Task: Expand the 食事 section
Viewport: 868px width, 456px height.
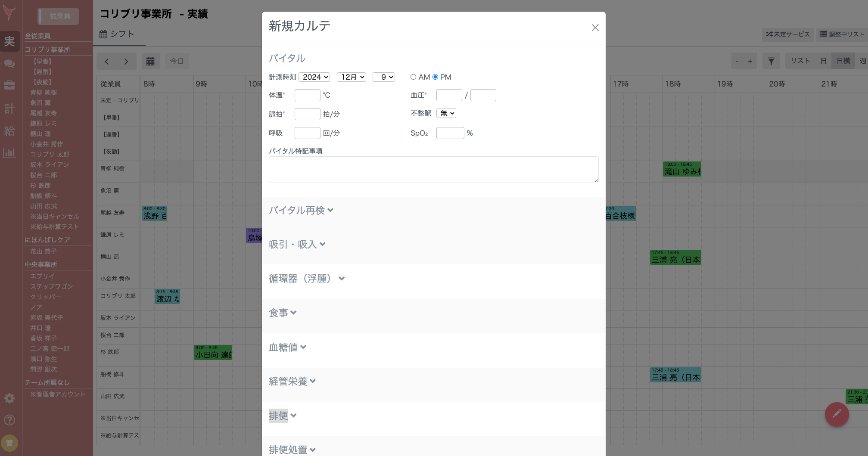Action: pyautogui.click(x=282, y=313)
